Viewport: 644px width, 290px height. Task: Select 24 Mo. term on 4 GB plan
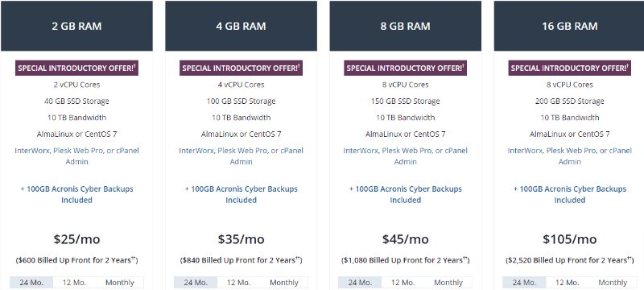click(196, 283)
